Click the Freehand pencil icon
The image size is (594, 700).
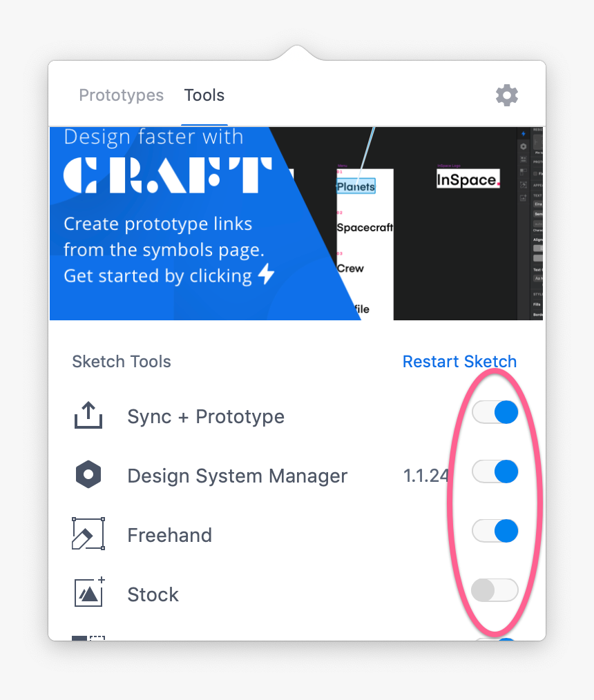(88, 534)
